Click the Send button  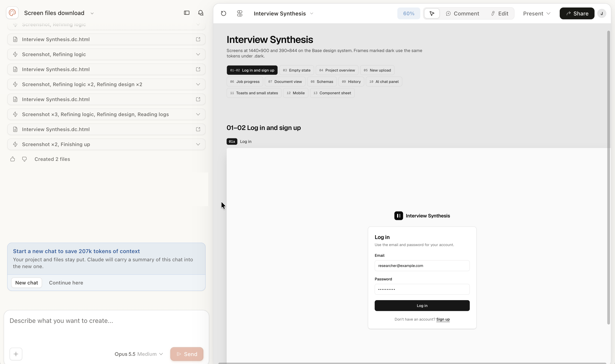(187, 354)
